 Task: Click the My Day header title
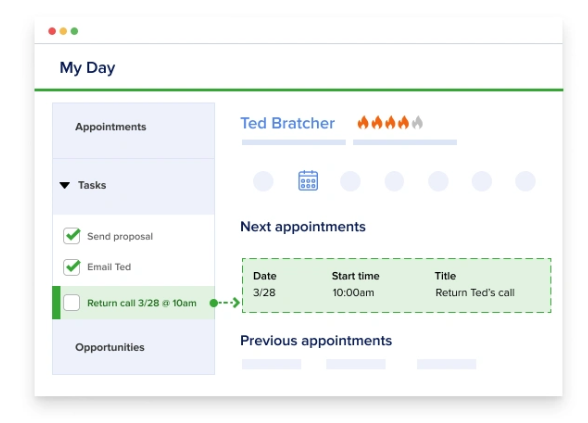(x=87, y=68)
